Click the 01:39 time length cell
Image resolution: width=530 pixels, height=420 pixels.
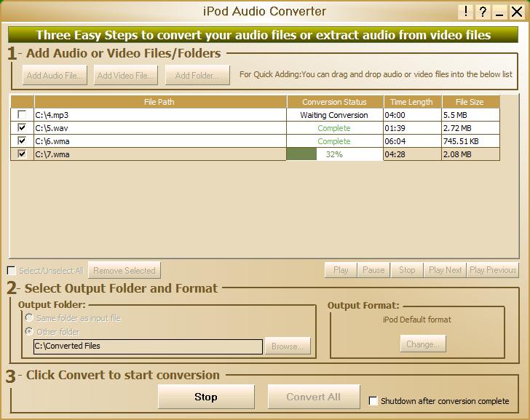pos(412,128)
